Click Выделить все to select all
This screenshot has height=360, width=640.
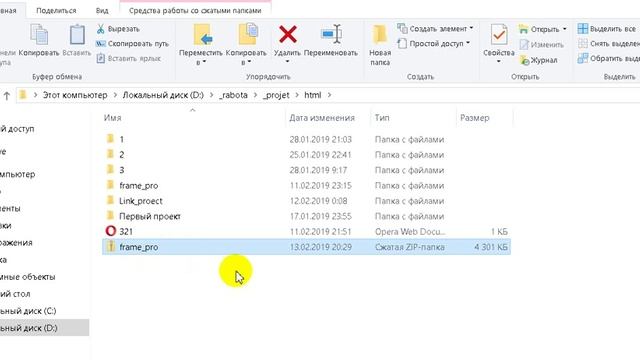607,29
